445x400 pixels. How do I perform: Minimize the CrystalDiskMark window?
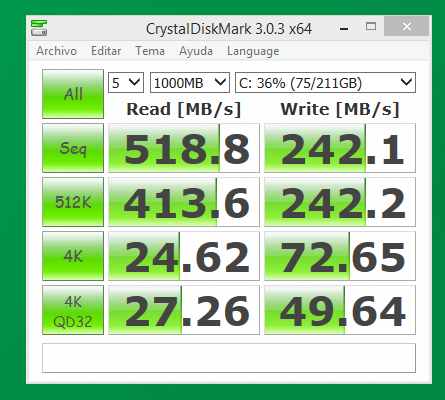[344, 28]
